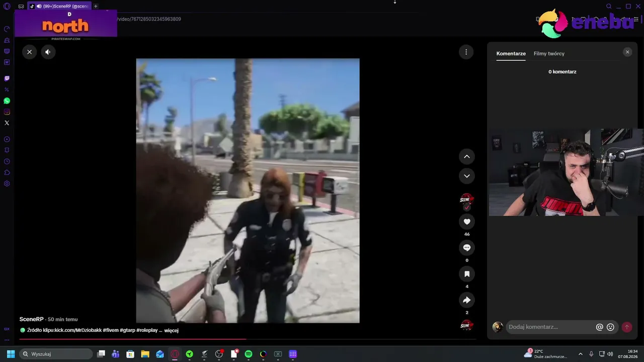Open Task View on the taskbar
Viewport: 644px width, 362px height.
pos(101,354)
